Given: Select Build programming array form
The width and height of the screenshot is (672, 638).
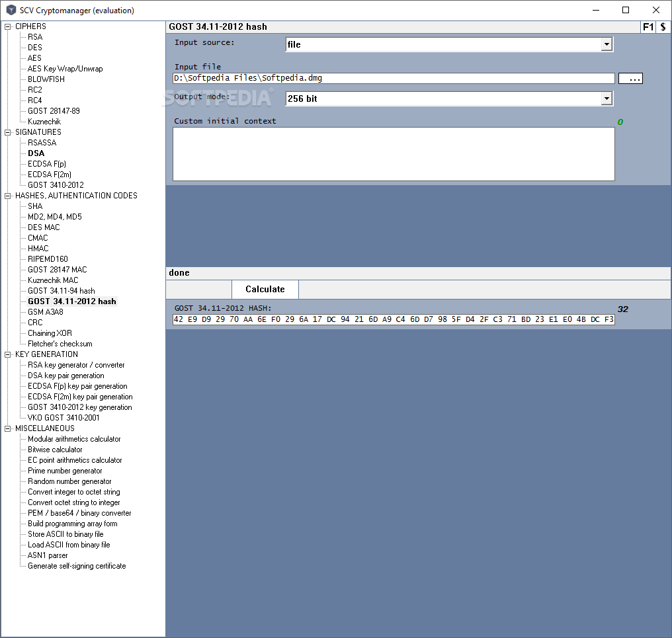Looking at the screenshot, I should (x=73, y=524).
